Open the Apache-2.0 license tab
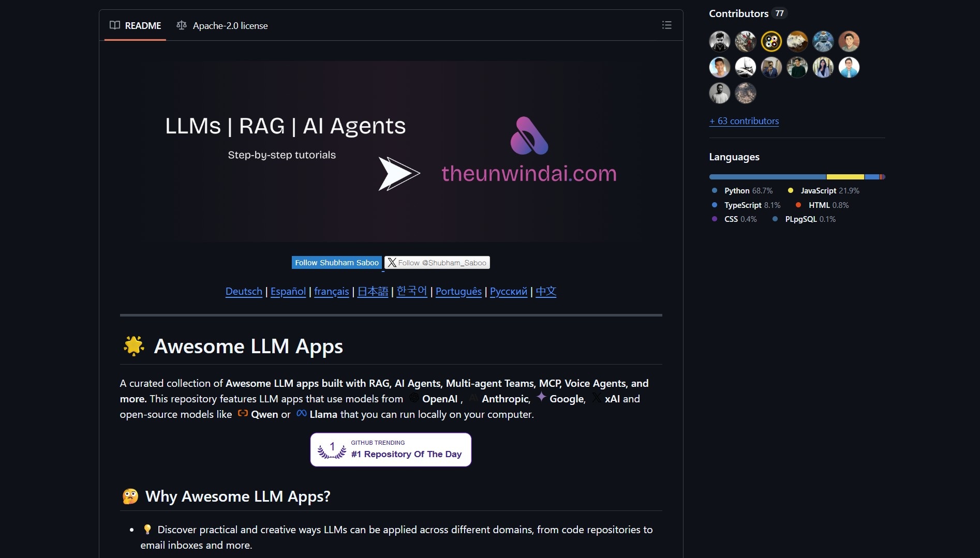 [x=222, y=25]
